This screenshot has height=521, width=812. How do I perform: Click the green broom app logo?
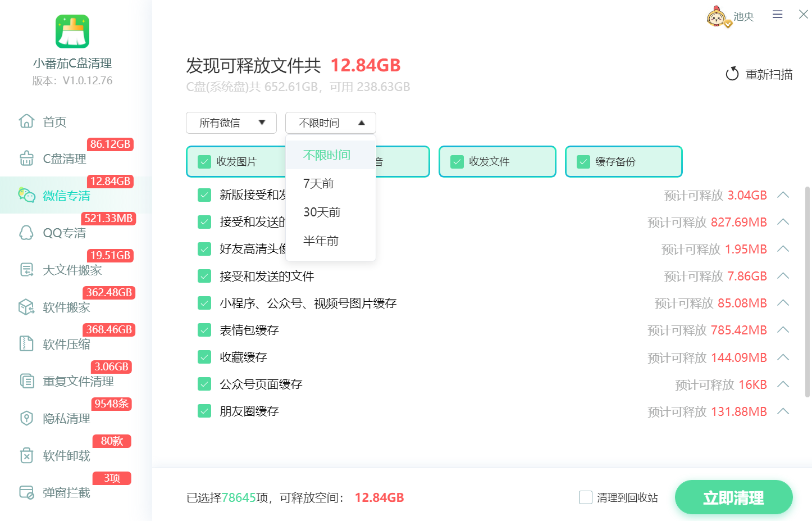72,31
